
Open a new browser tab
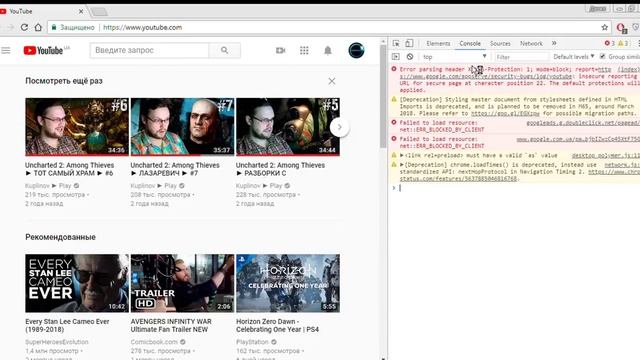pyautogui.click(x=99, y=12)
